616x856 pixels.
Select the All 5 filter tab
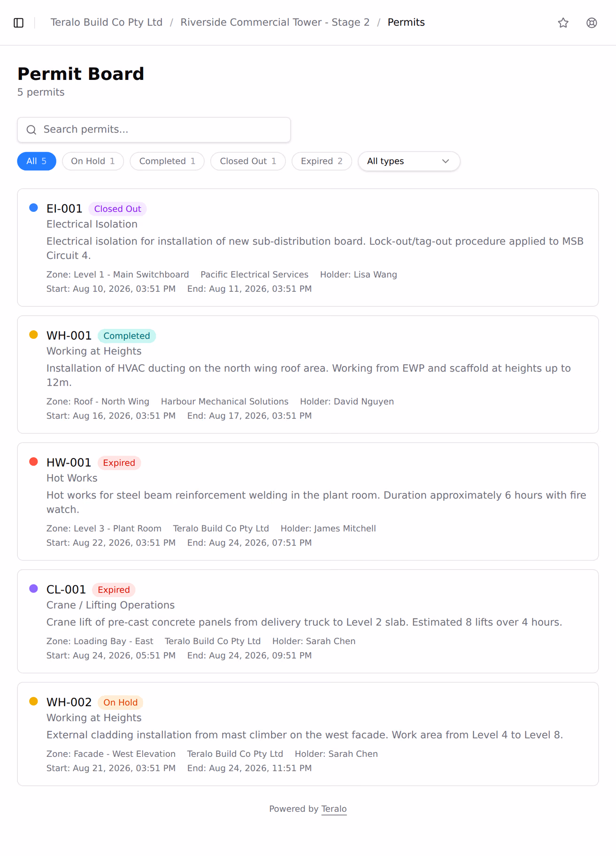(37, 161)
